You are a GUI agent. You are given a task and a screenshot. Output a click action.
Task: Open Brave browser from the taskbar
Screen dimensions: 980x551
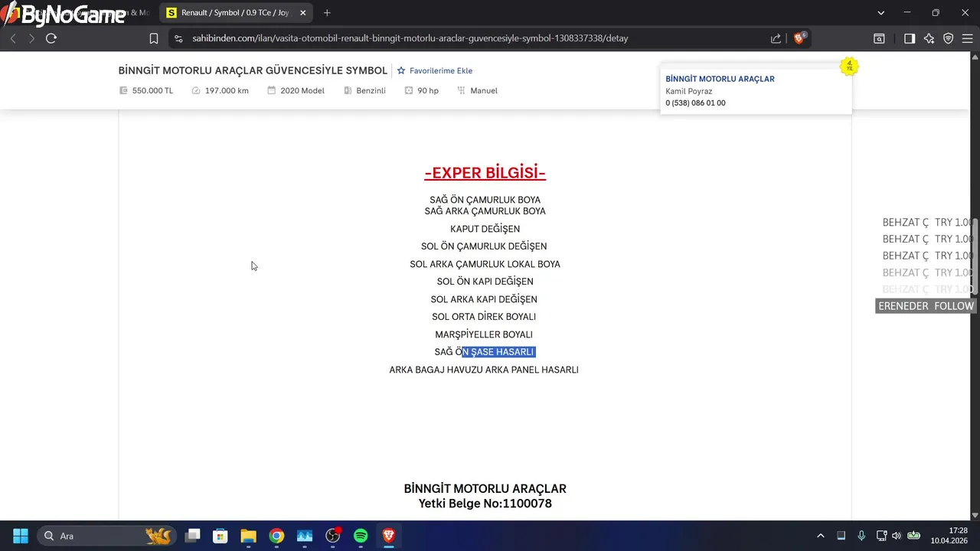click(x=389, y=536)
